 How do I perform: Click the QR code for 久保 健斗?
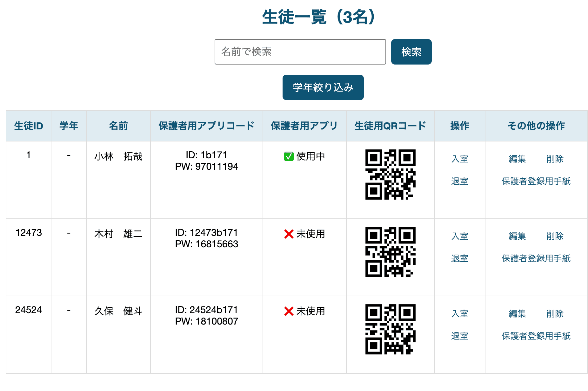390,329
